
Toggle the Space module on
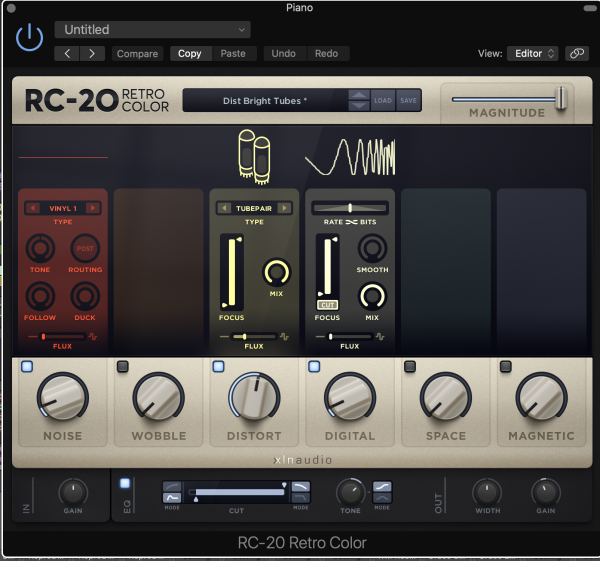410,367
